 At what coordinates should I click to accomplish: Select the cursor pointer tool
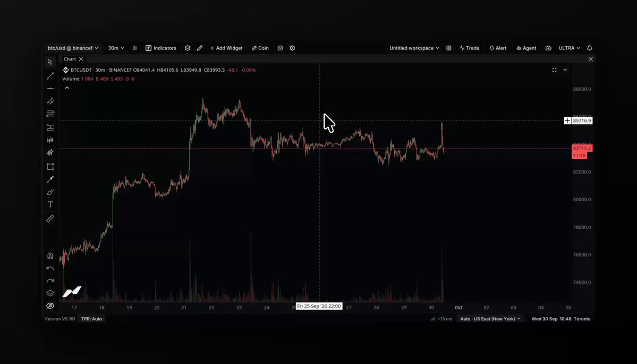(x=50, y=62)
